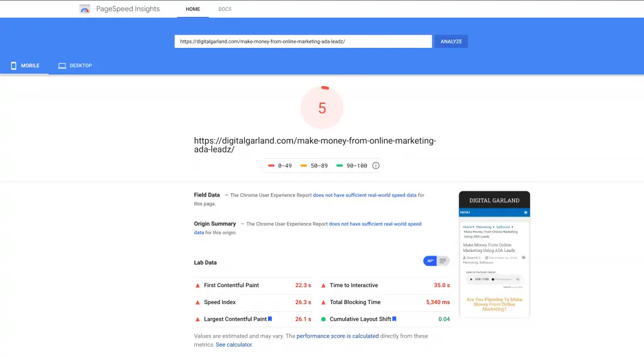644x357 pixels.
Task: Open the DOCS tab
Action: [x=225, y=9]
